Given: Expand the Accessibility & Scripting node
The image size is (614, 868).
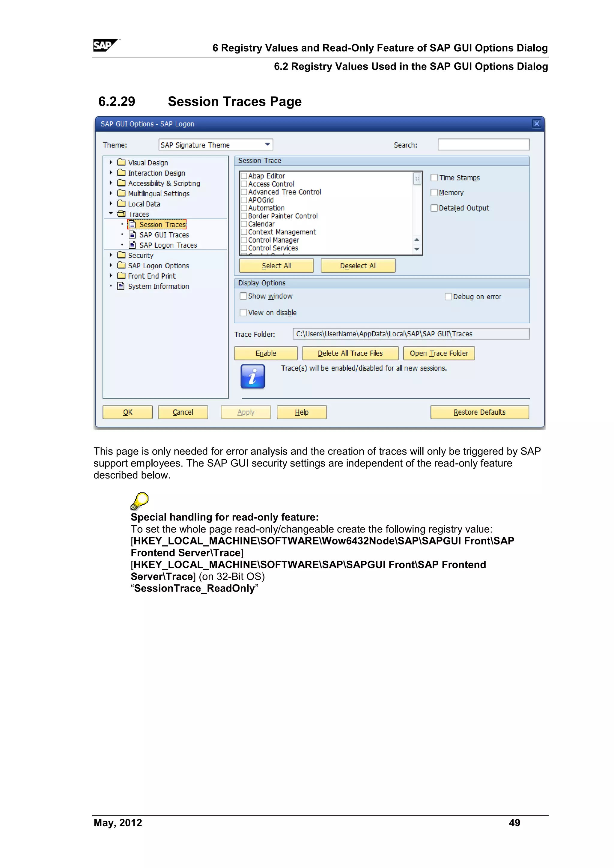Looking at the screenshot, I should point(111,183).
